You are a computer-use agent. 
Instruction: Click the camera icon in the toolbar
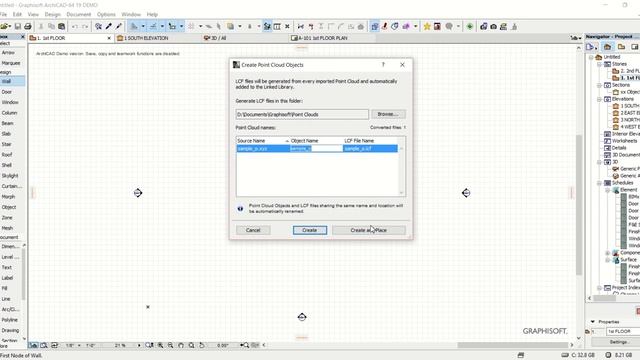click(x=493, y=27)
